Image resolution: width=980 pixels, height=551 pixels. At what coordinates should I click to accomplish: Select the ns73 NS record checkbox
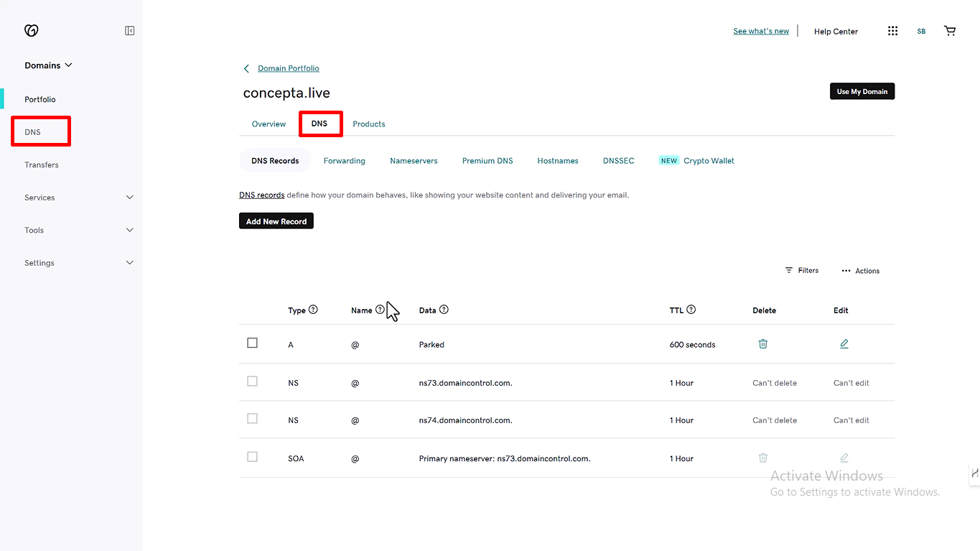(252, 381)
